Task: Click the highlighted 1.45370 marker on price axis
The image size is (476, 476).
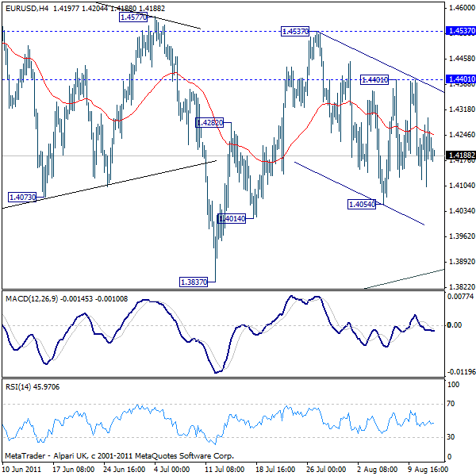Action: point(461,30)
